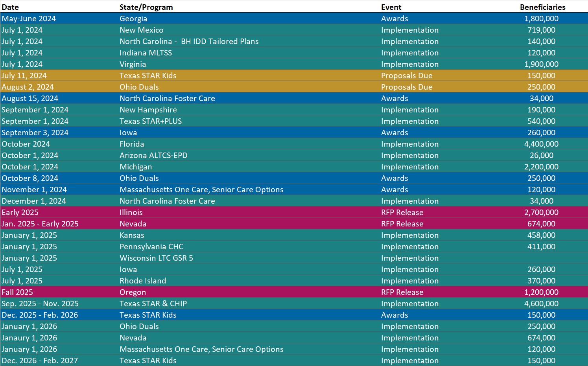588x366 pixels.
Task: Click the 1,900,000 beneficiaries value
Action: pos(541,64)
